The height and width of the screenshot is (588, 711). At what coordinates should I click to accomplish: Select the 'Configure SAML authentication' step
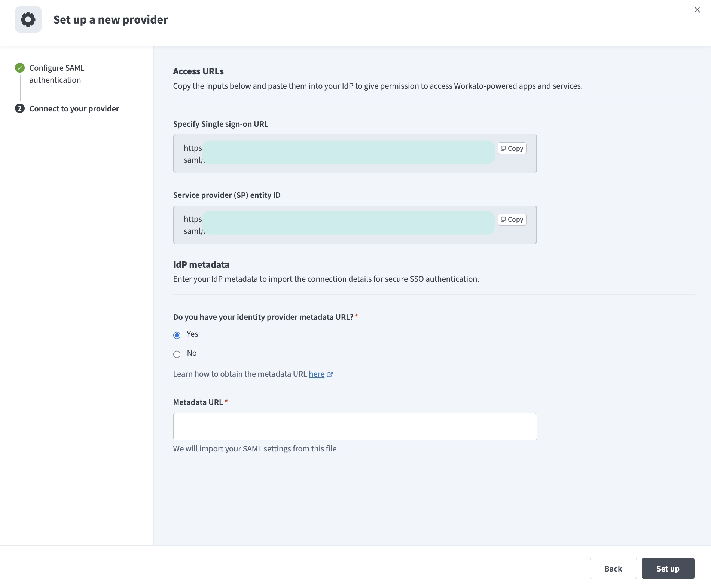(57, 74)
